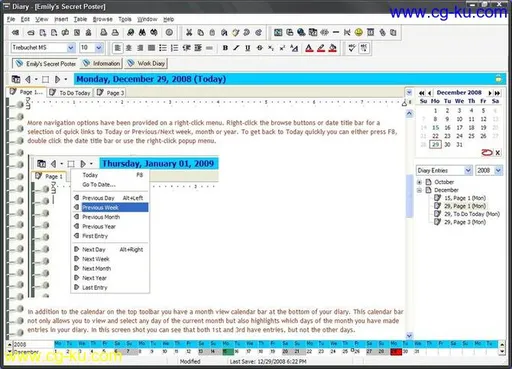
Task: Click the square icon between the day arrows
Action: coord(45,79)
